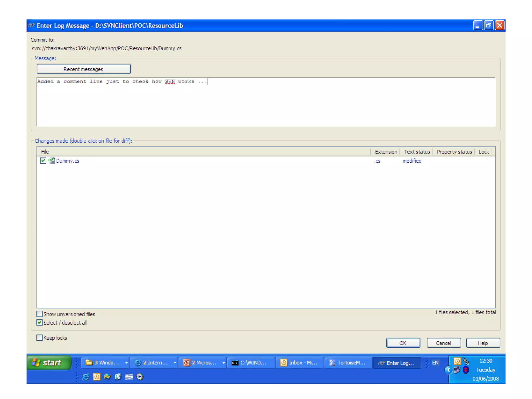
Task: Click the Dummy.cs file icon
Action: 52,161
